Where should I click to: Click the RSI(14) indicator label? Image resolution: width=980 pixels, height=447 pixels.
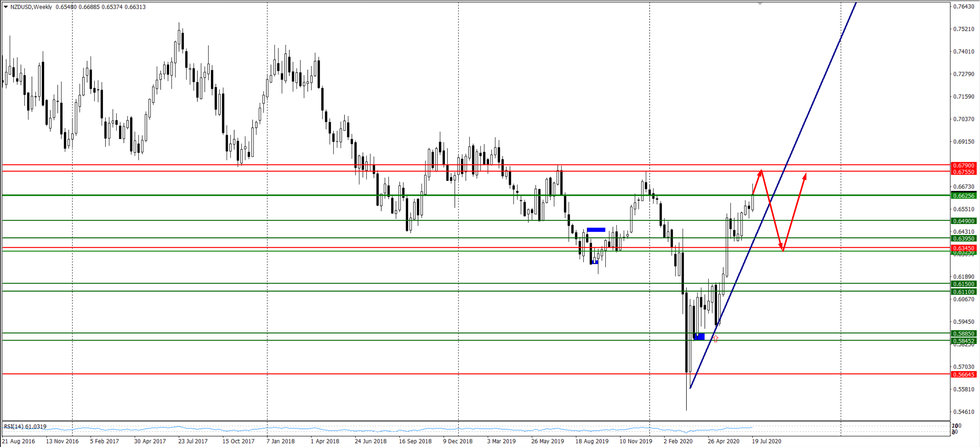tap(25, 426)
